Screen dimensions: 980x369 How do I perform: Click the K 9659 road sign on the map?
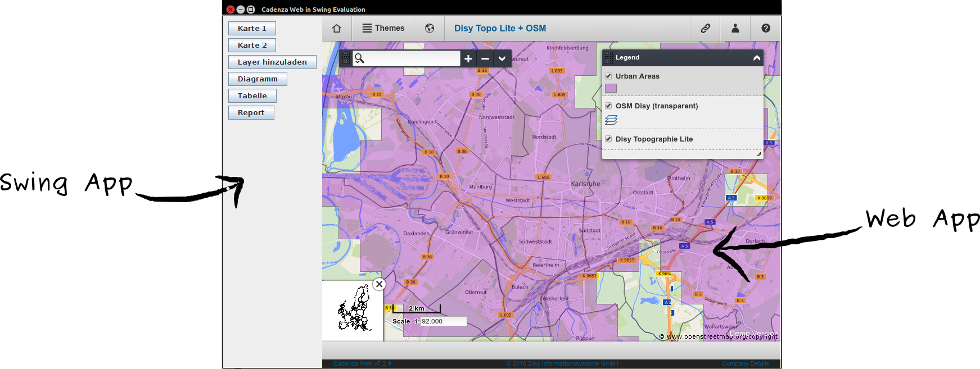click(764, 198)
